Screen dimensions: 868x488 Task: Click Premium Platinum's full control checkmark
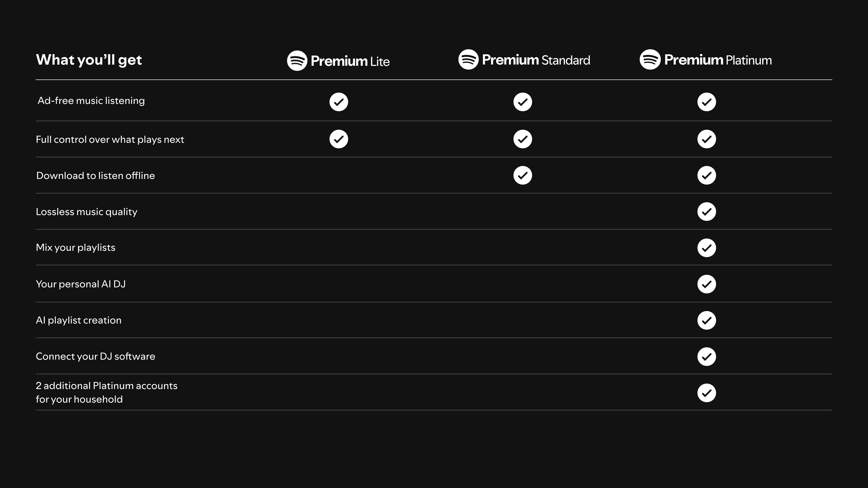(707, 139)
